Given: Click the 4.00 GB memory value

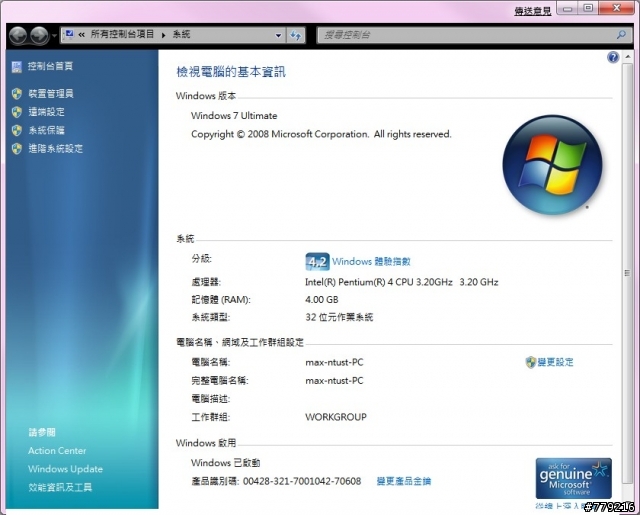Looking at the screenshot, I should point(322,300).
